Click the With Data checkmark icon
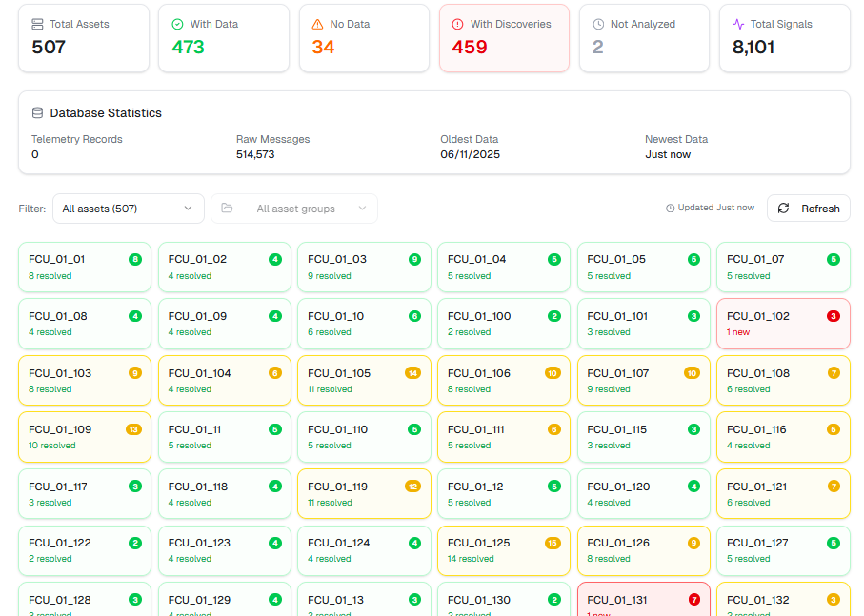The height and width of the screenshot is (616, 864). coord(177,24)
